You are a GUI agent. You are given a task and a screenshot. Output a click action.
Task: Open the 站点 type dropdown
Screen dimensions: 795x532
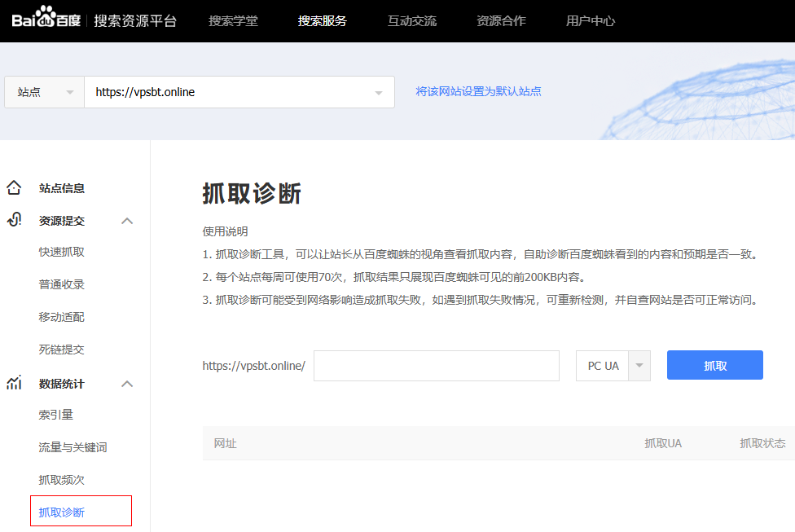(x=44, y=92)
